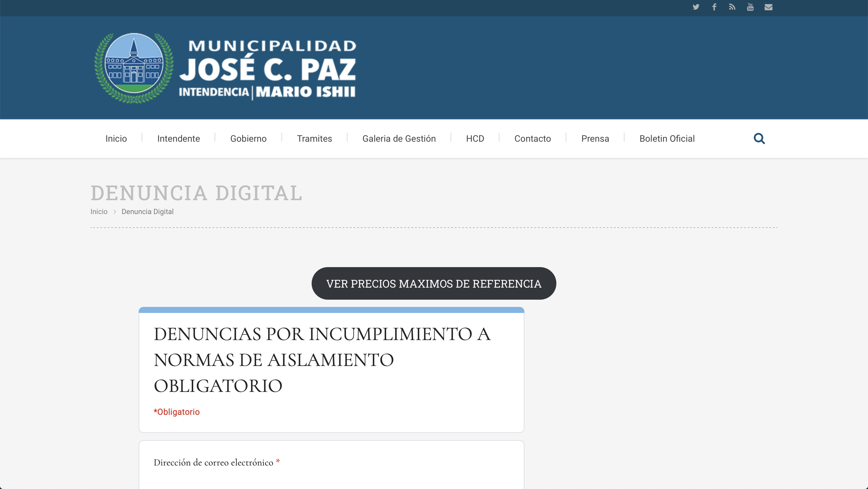Screen dimensions: 868x489
Task: Click the Inicio breadcrumb link
Action: [99, 212]
